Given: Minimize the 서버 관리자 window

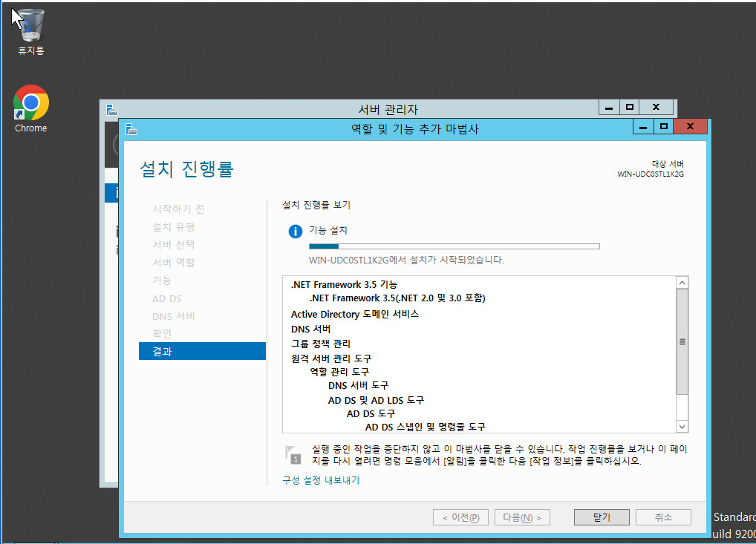Looking at the screenshot, I should point(609,108).
